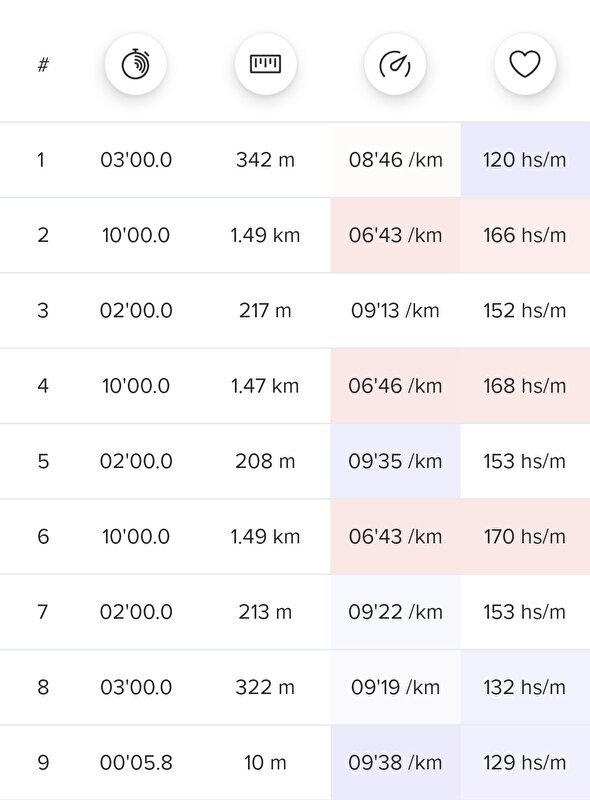Tap lap 7 pace 09'22 /km

[x=396, y=612]
